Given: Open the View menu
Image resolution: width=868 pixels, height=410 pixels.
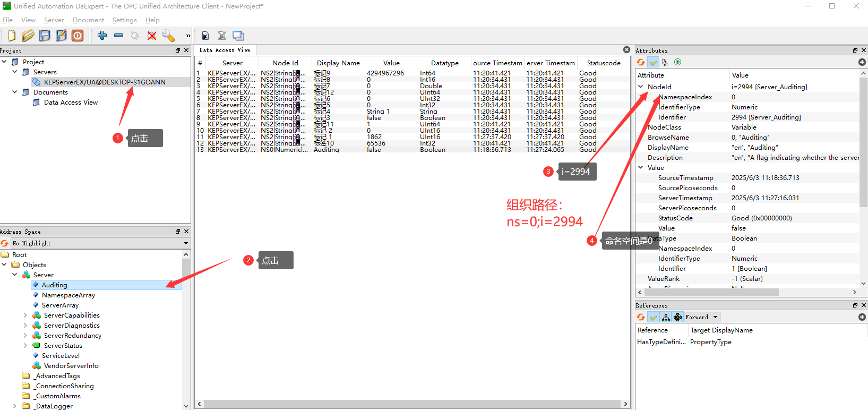Looking at the screenshot, I should 28,20.
